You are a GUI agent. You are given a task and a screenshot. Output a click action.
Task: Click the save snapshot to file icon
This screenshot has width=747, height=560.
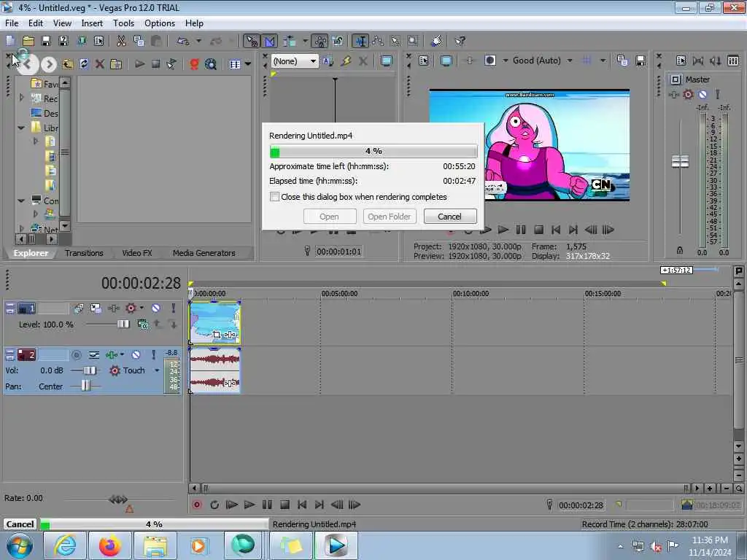640,61
